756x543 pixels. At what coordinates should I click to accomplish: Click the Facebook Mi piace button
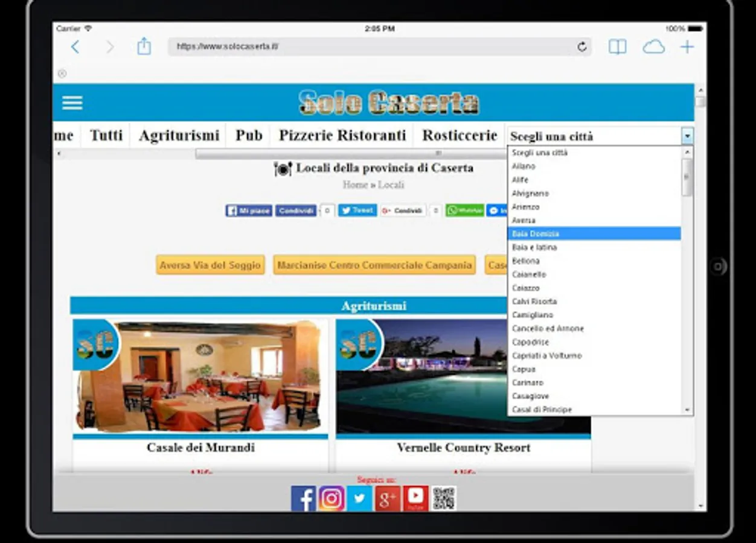click(x=249, y=211)
